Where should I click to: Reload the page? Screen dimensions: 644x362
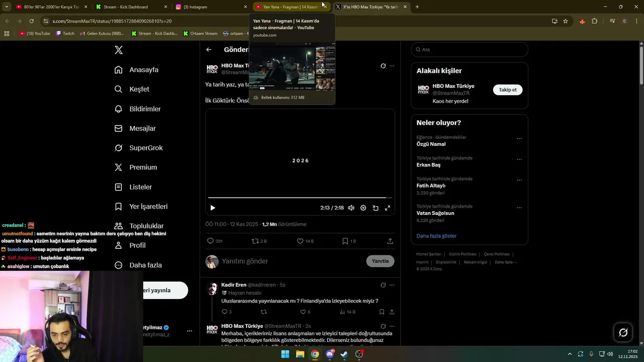pyautogui.click(x=31, y=21)
